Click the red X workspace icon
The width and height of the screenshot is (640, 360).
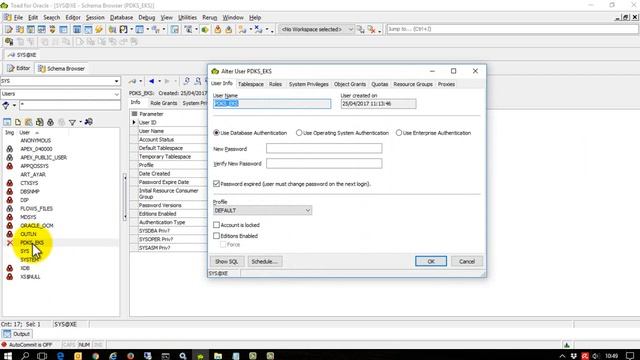(371, 29)
